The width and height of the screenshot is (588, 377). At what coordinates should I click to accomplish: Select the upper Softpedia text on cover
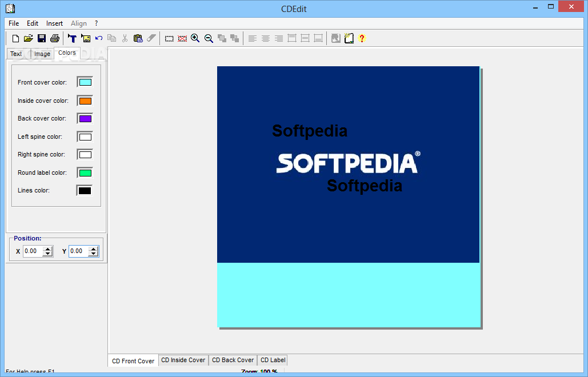click(x=310, y=131)
